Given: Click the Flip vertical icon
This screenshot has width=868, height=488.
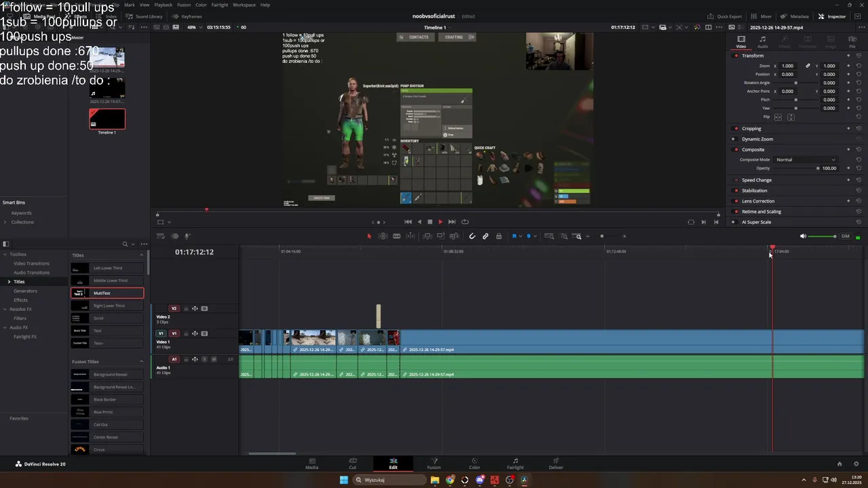Looking at the screenshot, I should (x=791, y=117).
